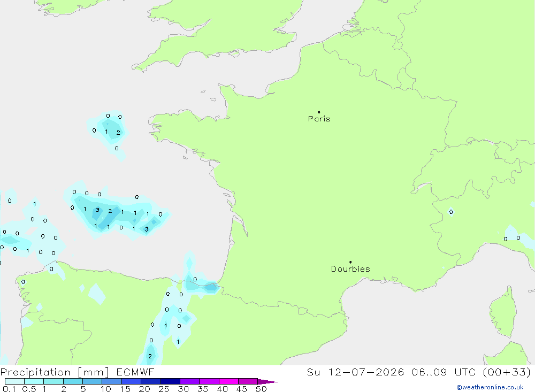Click the Dourbies location label
This screenshot has width=535, height=392.
[350, 269]
